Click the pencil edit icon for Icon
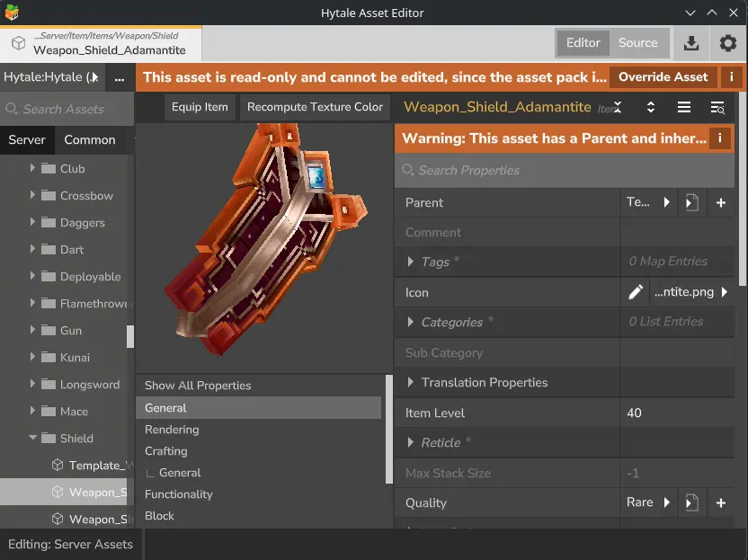This screenshot has height=560, width=748. (635, 292)
